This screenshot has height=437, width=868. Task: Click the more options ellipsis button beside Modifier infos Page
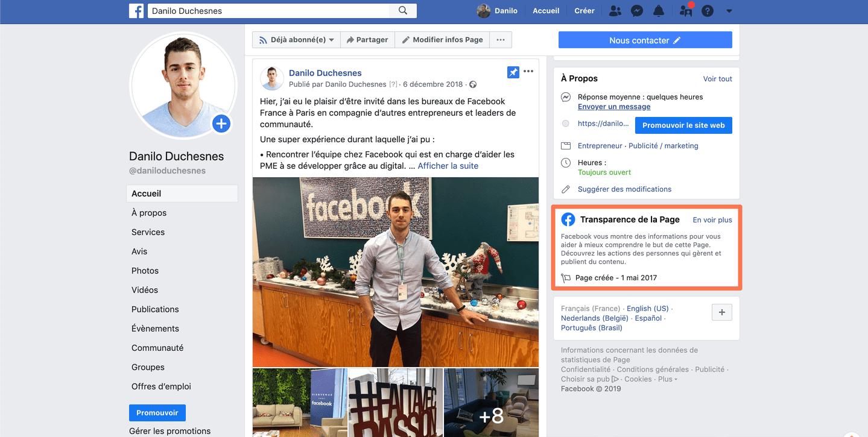click(501, 40)
